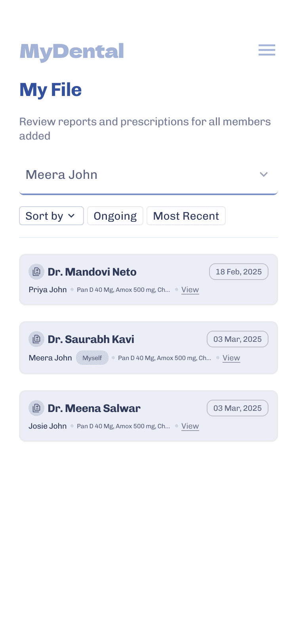Click prescription icon beside Dr. Mandovi Neto
The height and width of the screenshot is (644, 297).
(36, 272)
